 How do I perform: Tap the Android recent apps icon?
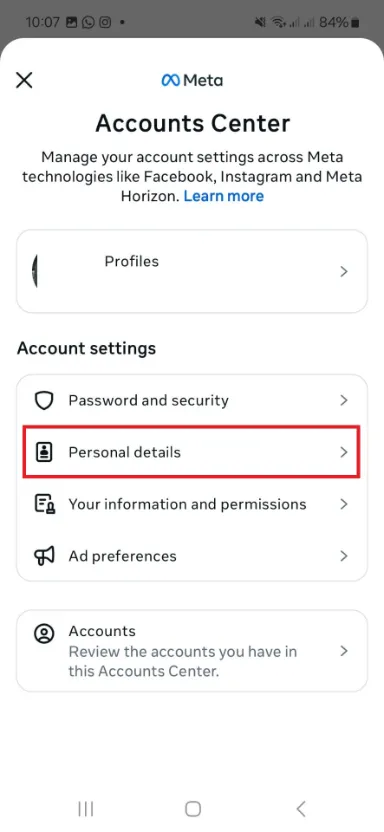click(85, 809)
